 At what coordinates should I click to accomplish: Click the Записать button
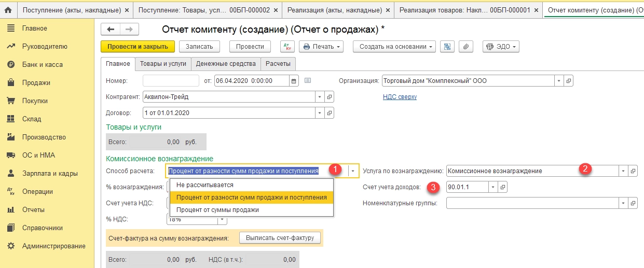point(199,46)
